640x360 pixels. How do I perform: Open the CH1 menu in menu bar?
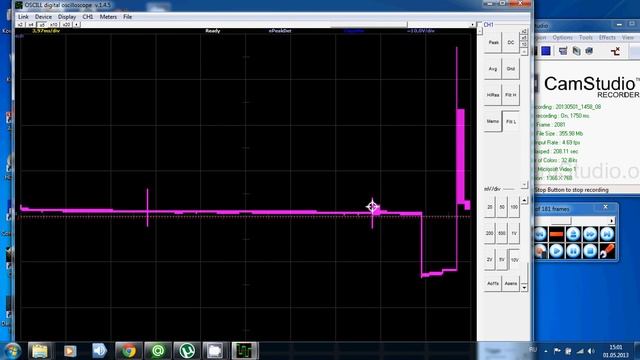coord(88,17)
